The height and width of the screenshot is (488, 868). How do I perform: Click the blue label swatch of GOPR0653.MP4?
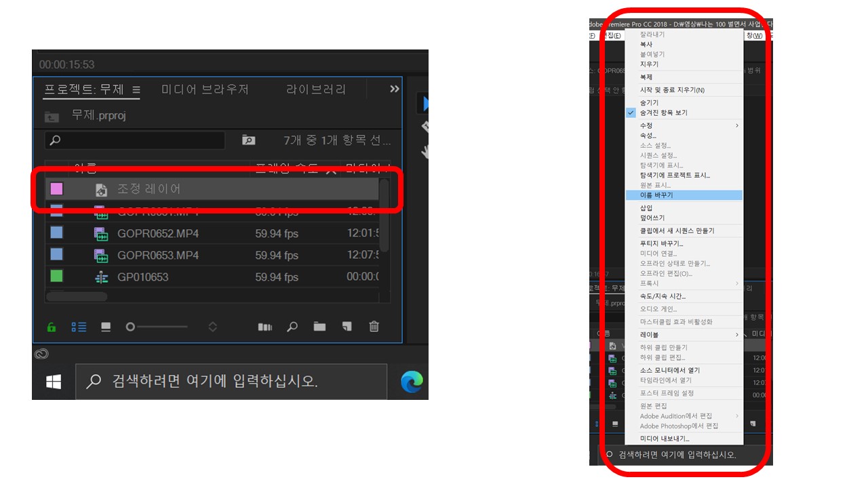coord(56,255)
